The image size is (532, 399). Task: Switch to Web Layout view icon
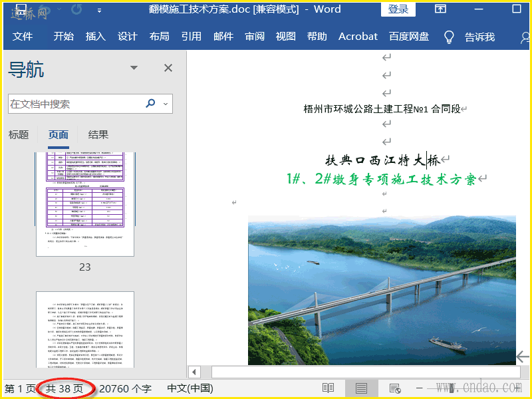[x=395, y=388]
